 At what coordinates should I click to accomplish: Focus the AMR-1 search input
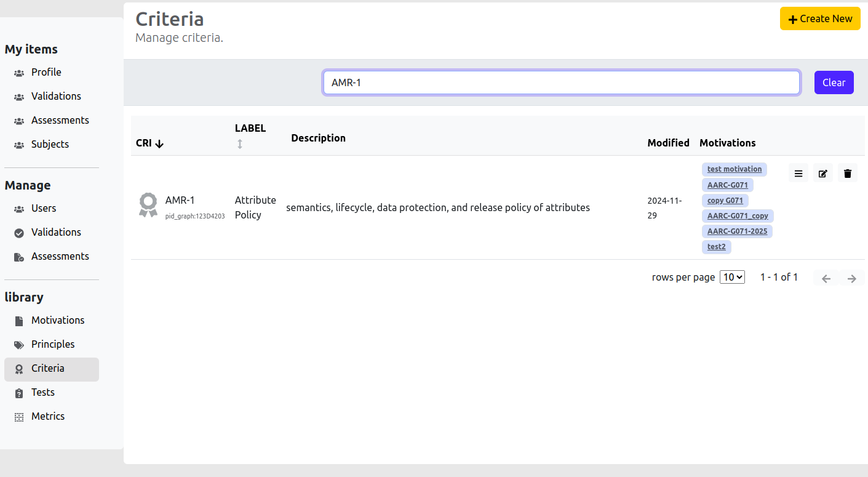[x=561, y=82]
